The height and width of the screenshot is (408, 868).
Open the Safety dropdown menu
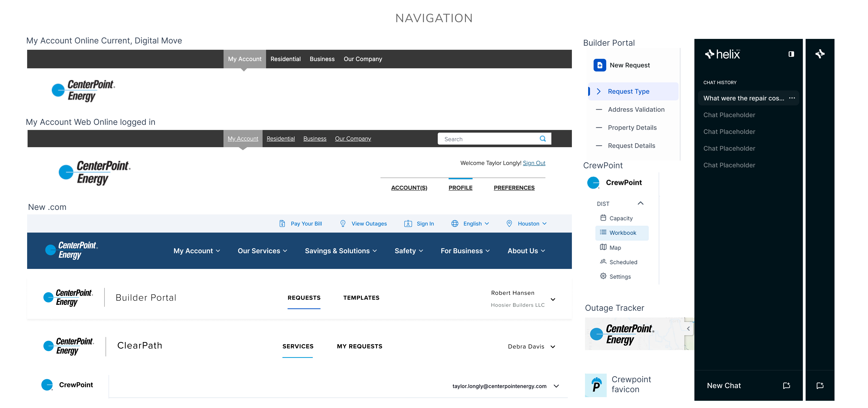click(409, 251)
